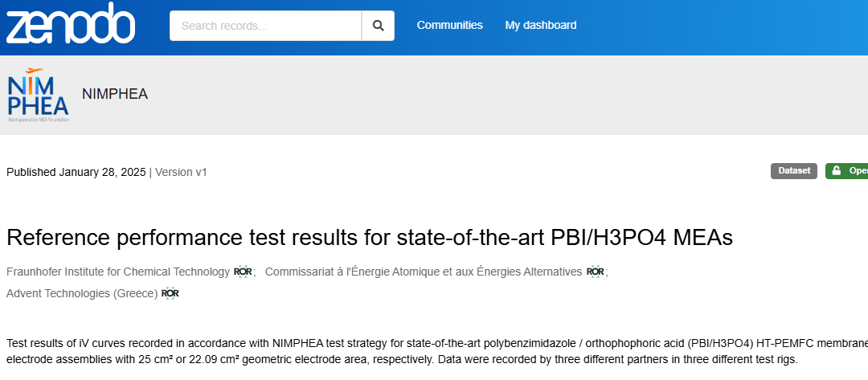
Task: Open the Communities menu item
Action: [x=449, y=25]
